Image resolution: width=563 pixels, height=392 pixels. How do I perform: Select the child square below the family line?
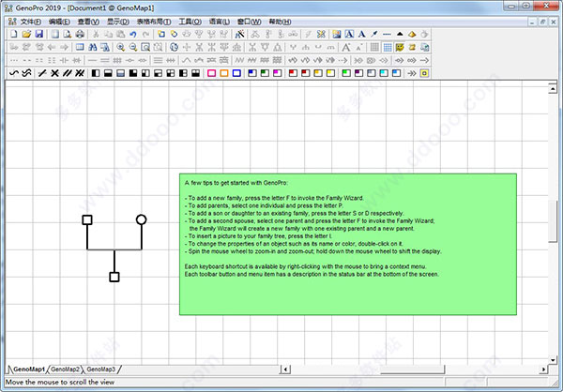click(114, 277)
